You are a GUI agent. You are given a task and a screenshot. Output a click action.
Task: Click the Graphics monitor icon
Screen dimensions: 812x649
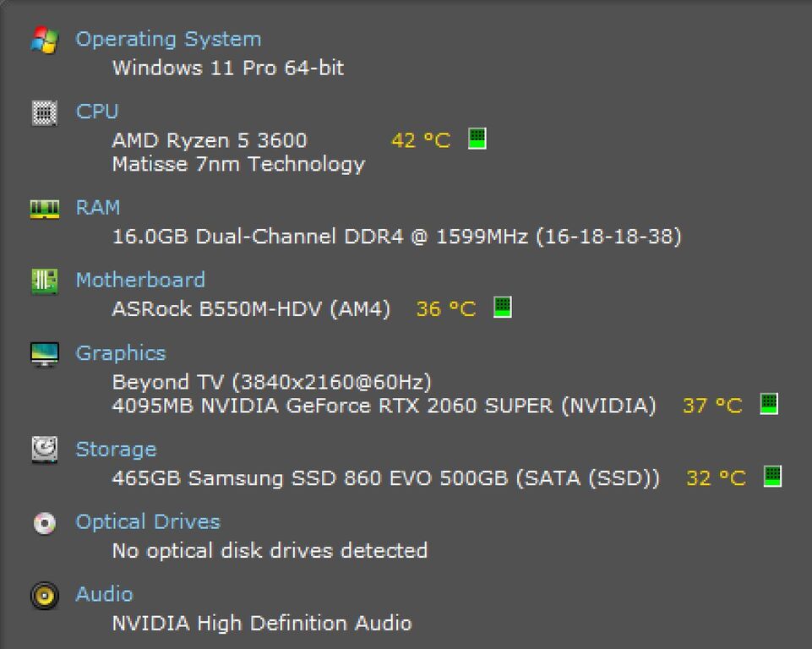click(x=45, y=354)
